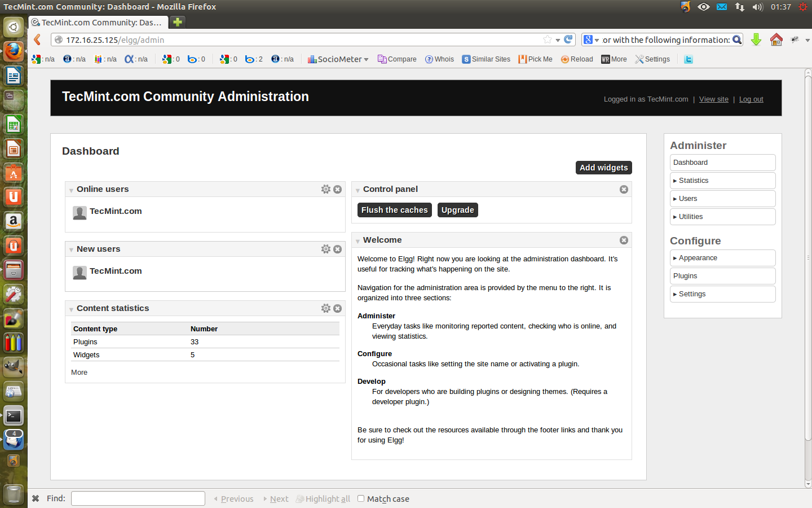The height and width of the screenshot is (508, 812).
Task: Open the SocioMeter dropdown in toolbar
Action: point(338,59)
